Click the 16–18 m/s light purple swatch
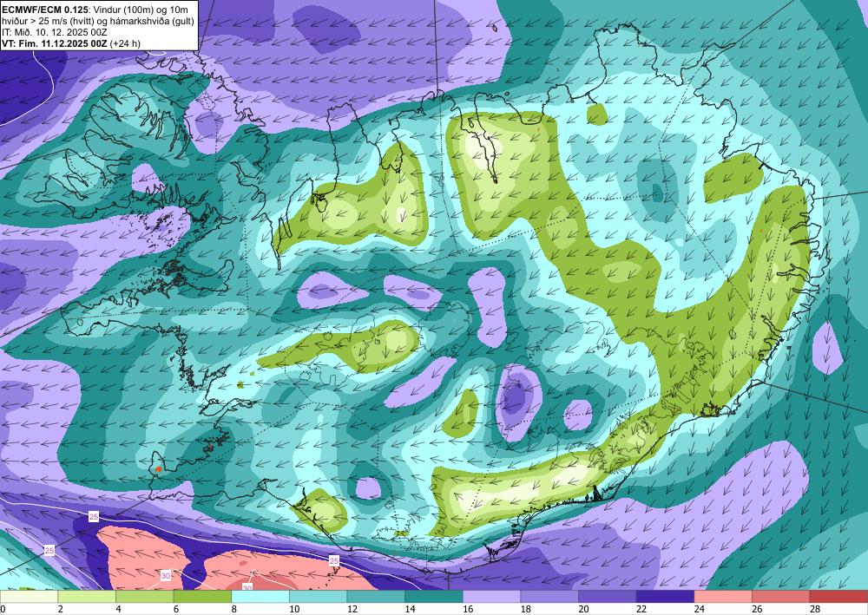The image size is (868, 615). click(x=491, y=597)
